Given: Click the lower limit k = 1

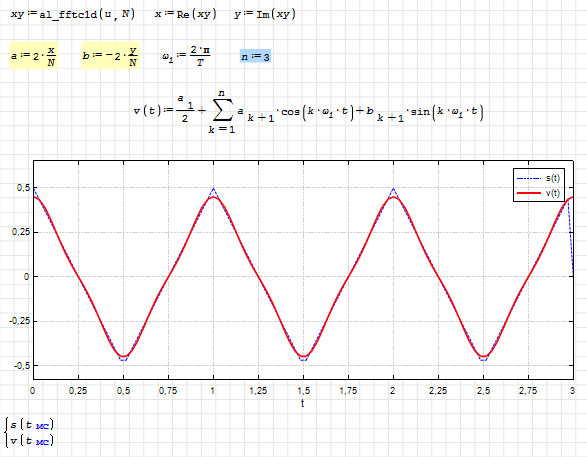Looking at the screenshot, I should pos(222,130).
